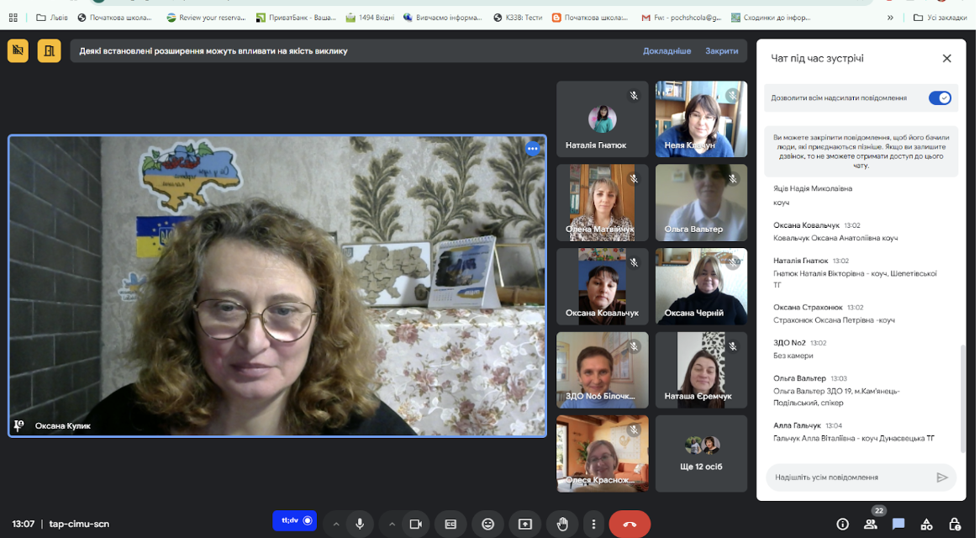Toggle closed captions button
Viewport: 980px width, 538px height.
click(450, 524)
